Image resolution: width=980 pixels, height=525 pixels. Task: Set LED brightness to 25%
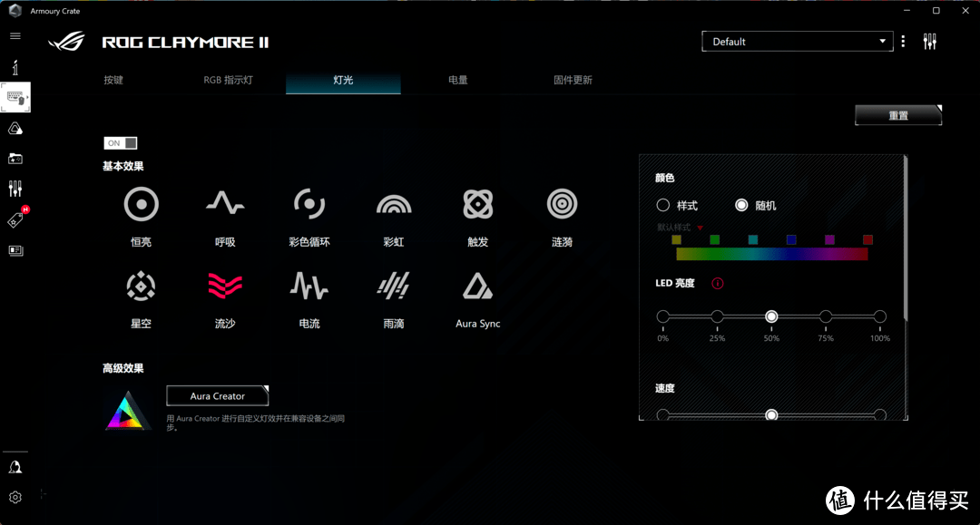pyautogui.click(x=718, y=316)
